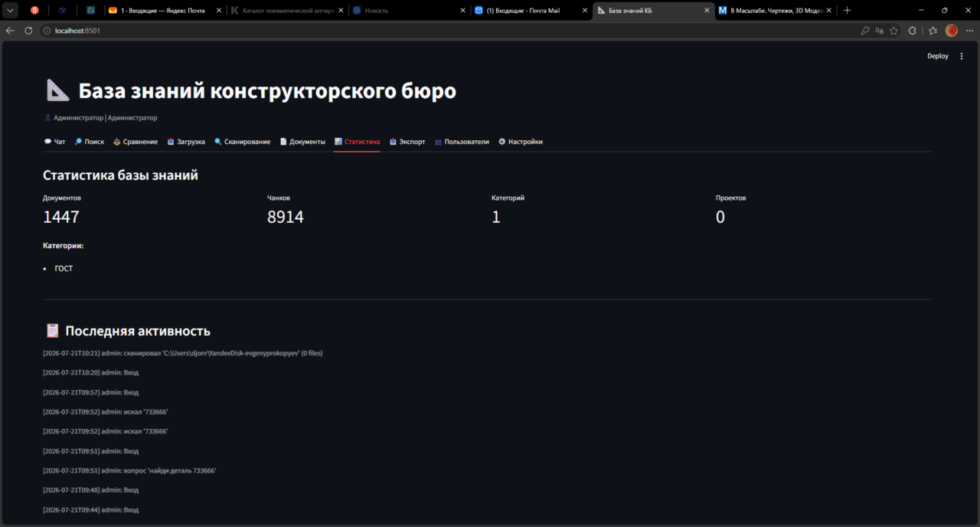Open the Экспорт tab
The height and width of the screenshot is (527, 980).
(407, 142)
